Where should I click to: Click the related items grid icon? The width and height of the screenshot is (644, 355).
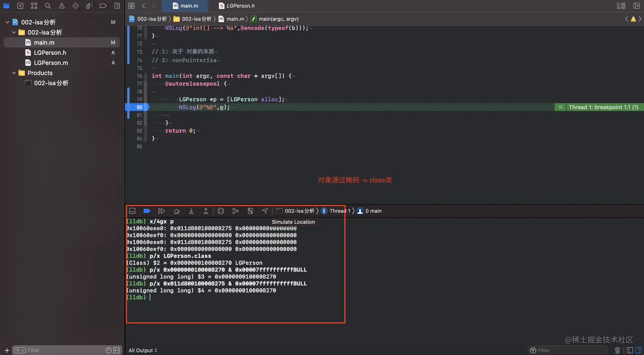pos(131,6)
